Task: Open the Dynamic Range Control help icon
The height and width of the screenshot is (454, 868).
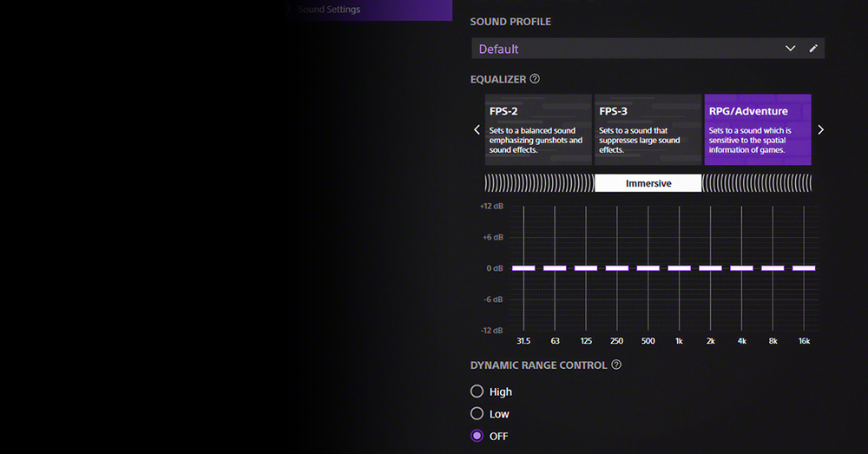Action: [616, 365]
